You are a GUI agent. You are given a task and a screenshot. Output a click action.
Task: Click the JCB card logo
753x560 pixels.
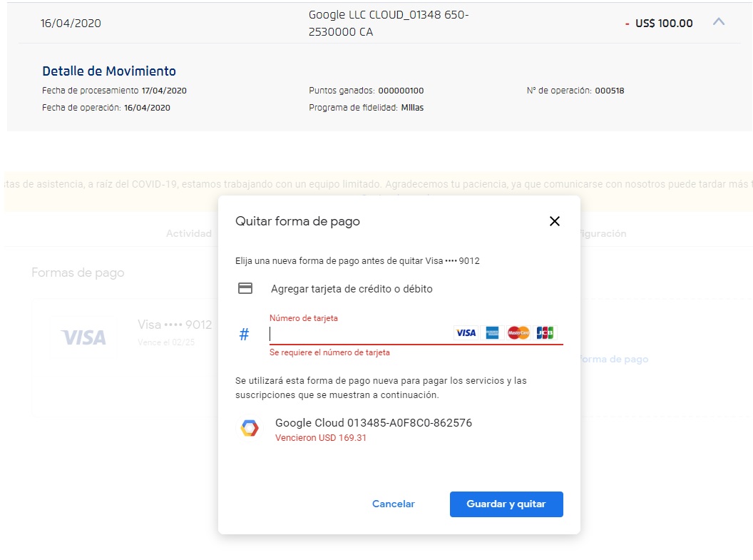[x=545, y=333]
